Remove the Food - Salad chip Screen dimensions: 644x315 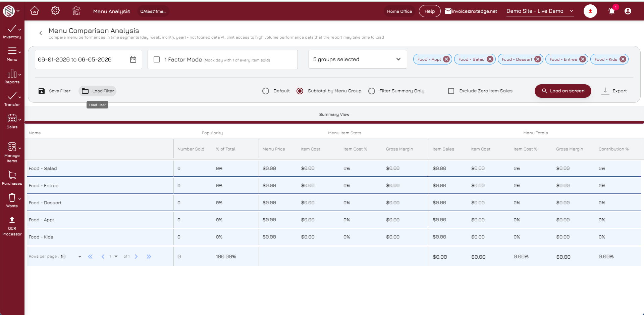(490, 59)
